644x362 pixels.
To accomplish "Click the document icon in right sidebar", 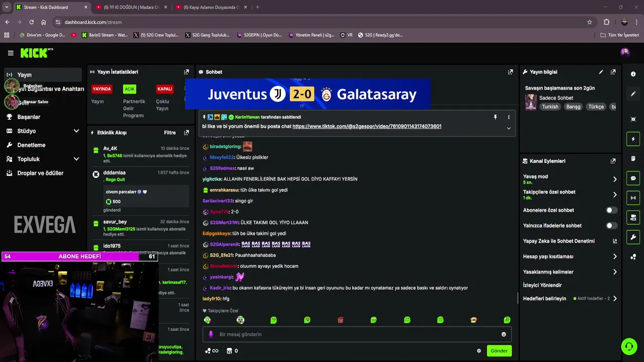I will [633, 158].
